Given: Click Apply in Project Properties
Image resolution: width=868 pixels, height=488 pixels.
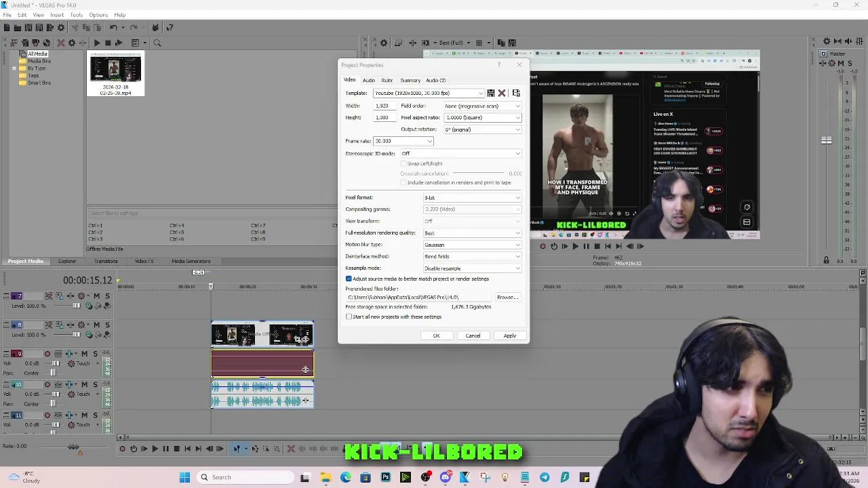Looking at the screenshot, I should point(509,335).
